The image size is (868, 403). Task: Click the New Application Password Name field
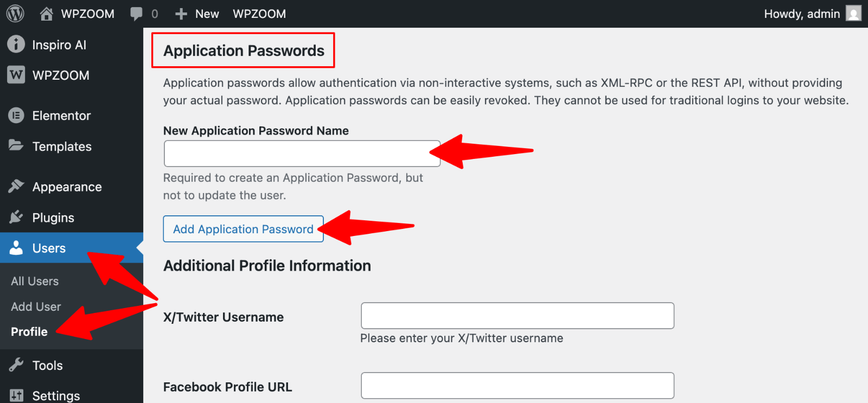(302, 153)
